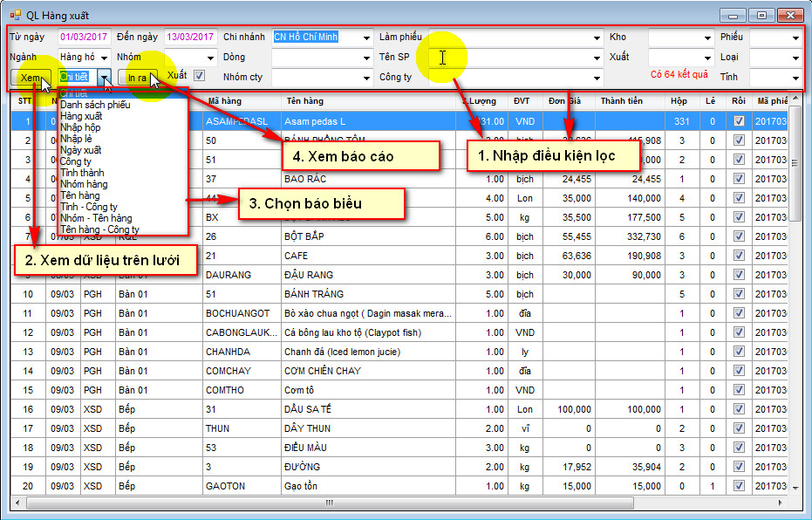Screen dimensions: 812x520
Task: Select the 'Asam pedas L' cell
Action: coord(368,121)
